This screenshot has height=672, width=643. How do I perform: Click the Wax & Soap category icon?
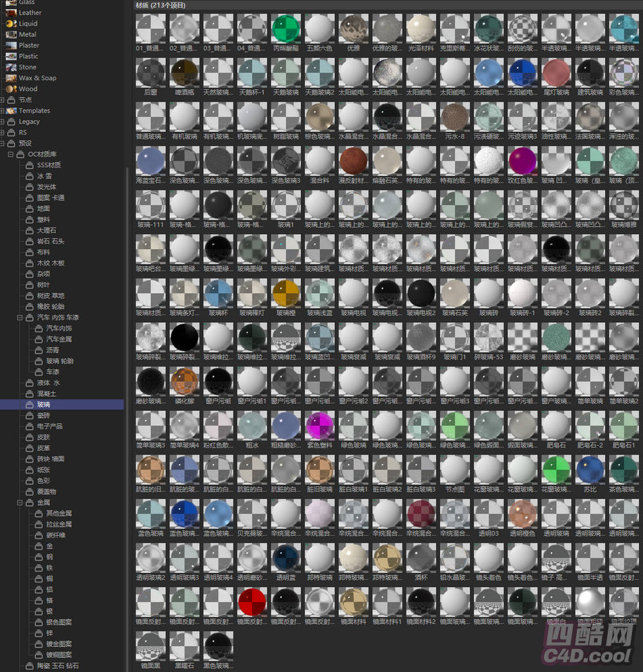click(x=11, y=78)
